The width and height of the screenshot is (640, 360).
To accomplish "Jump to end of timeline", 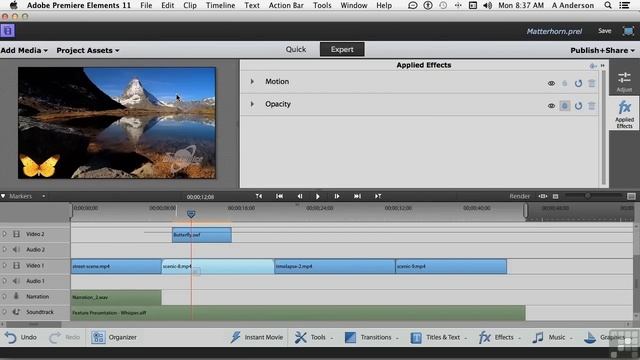I will pyautogui.click(x=357, y=196).
